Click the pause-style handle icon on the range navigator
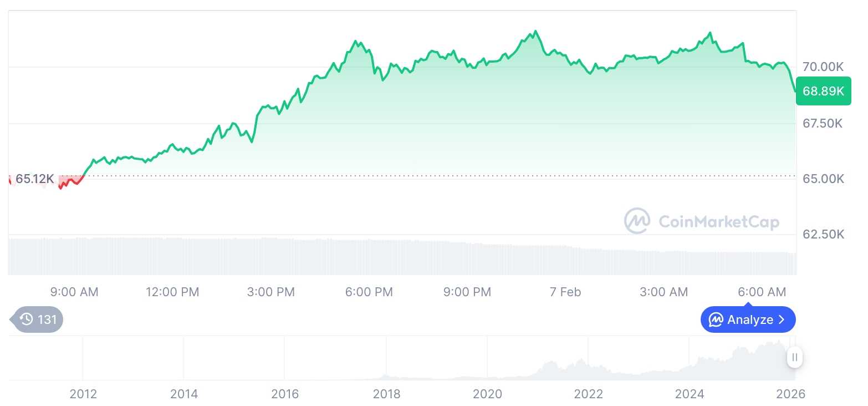The width and height of the screenshot is (868, 406). pos(795,357)
